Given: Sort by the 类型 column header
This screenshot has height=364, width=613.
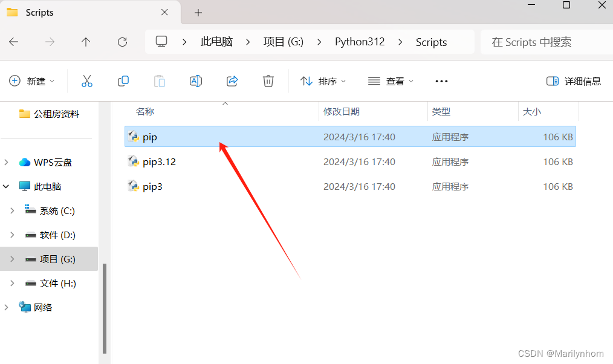Looking at the screenshot, I should (441, 112).
